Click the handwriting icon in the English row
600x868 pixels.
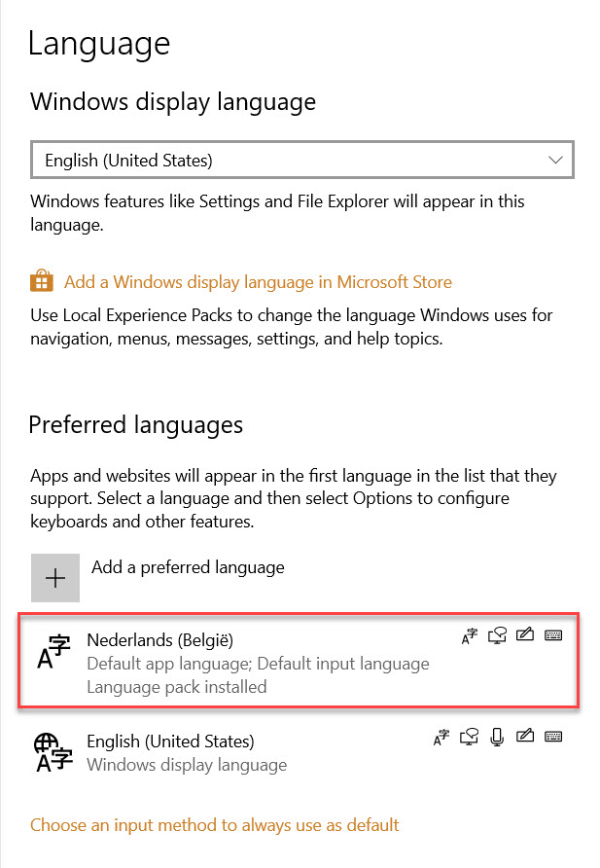[525, 738]
